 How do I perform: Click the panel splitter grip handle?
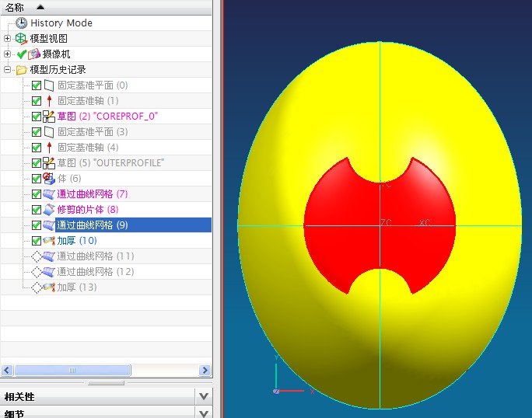pyautogui.click(x=107, y=383)
